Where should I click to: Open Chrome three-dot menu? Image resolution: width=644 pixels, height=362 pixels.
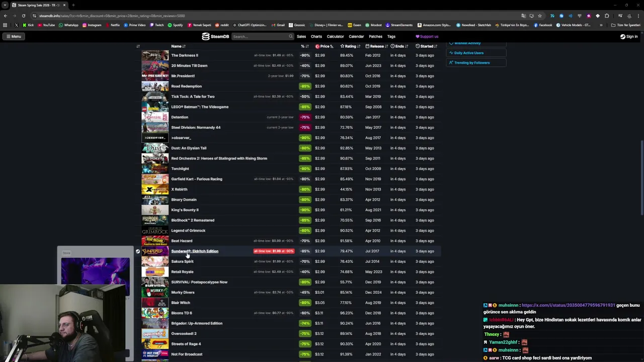pos(638,16)
